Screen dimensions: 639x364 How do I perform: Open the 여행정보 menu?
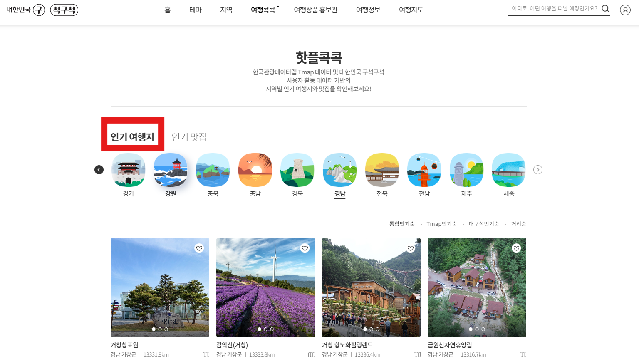click(368, 10)
